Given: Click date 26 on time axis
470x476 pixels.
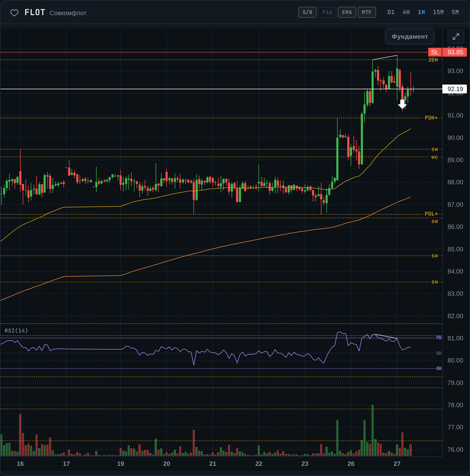Looking at the screenshot, I should click(x=351, y=464).
